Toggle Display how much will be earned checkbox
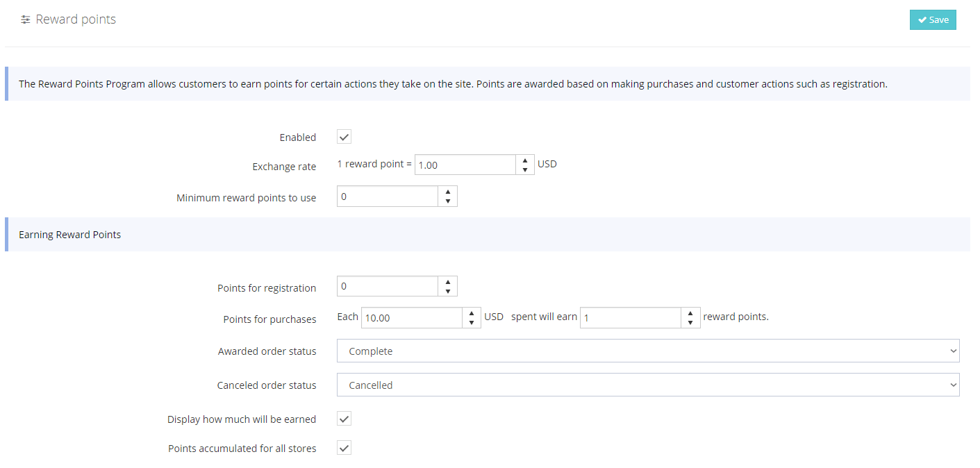This screenshot has height=468, width=980. (344, 419)
